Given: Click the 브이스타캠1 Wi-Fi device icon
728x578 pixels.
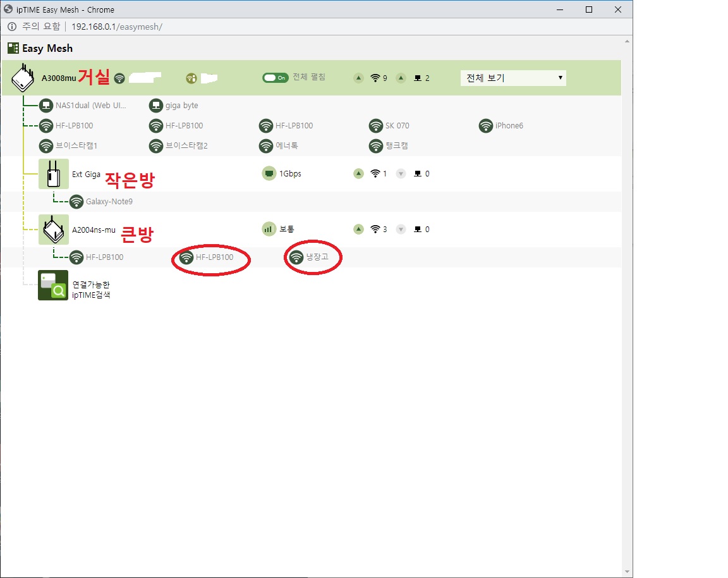Looking at the screenshot, I should (46, 146).
